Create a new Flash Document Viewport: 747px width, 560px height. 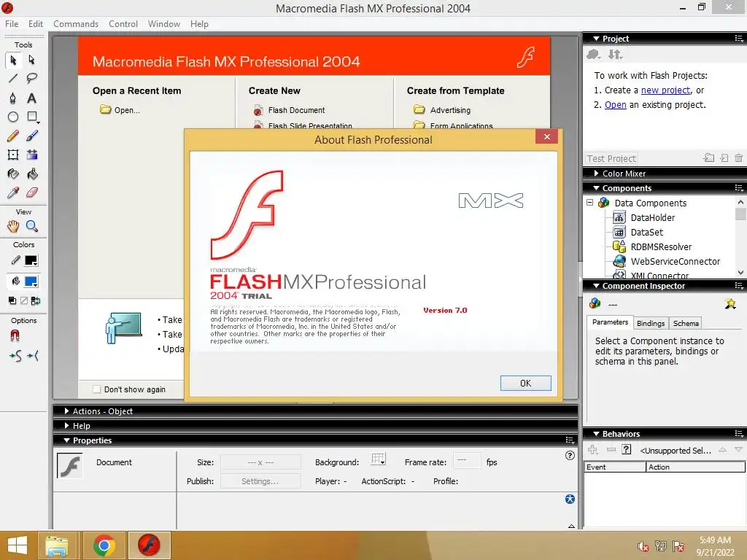289,110
